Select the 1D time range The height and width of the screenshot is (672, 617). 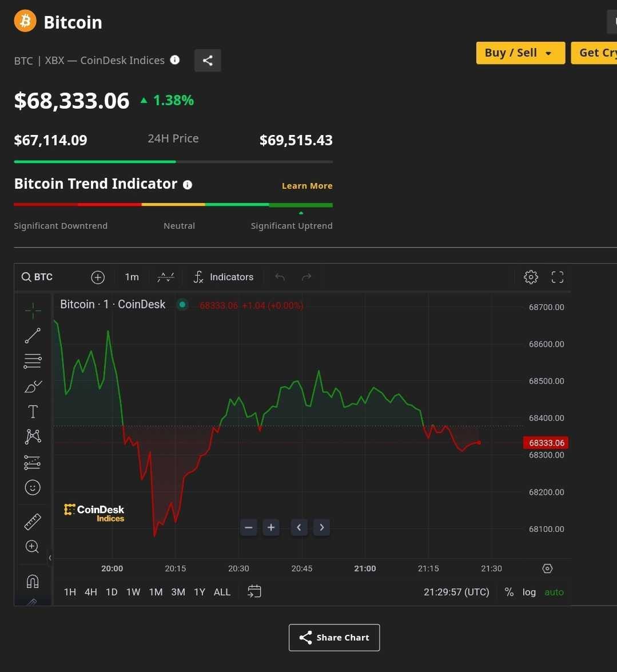pyautogui.click(x=112, y=593)
